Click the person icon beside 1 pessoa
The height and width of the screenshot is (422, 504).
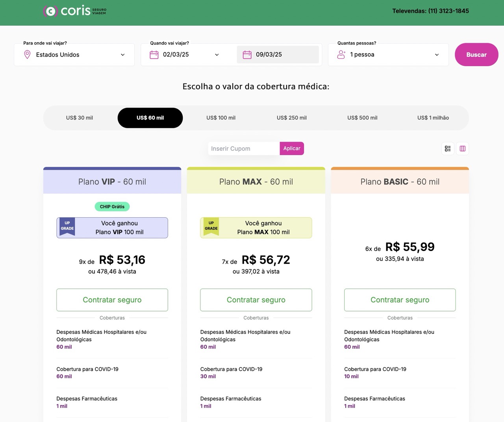[x=341, y=55]
